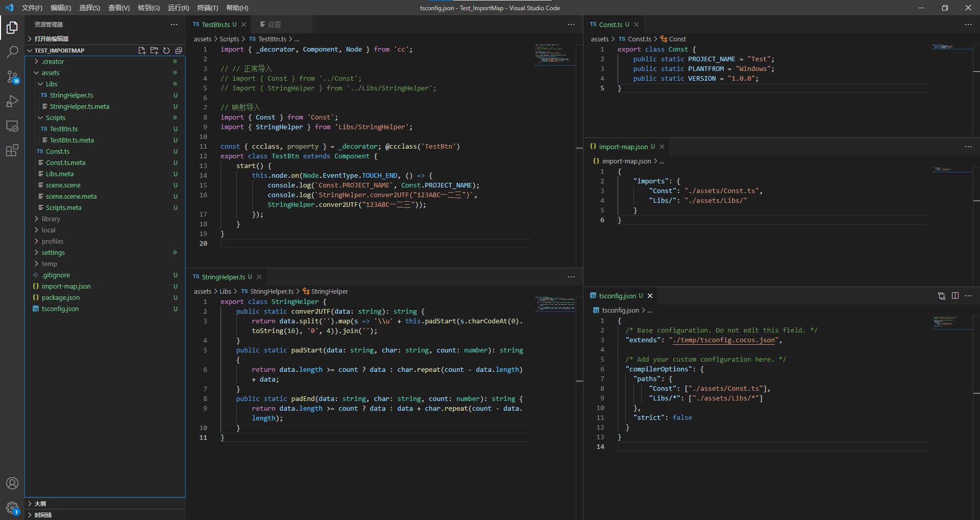
Task: Open Run and Debug view
Action: click(x=12, y=101)
